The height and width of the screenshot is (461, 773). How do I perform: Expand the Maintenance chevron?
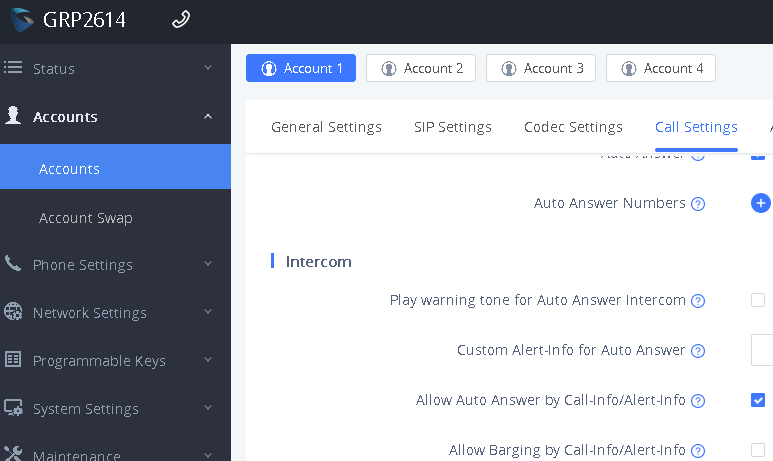tap(208, 455)
